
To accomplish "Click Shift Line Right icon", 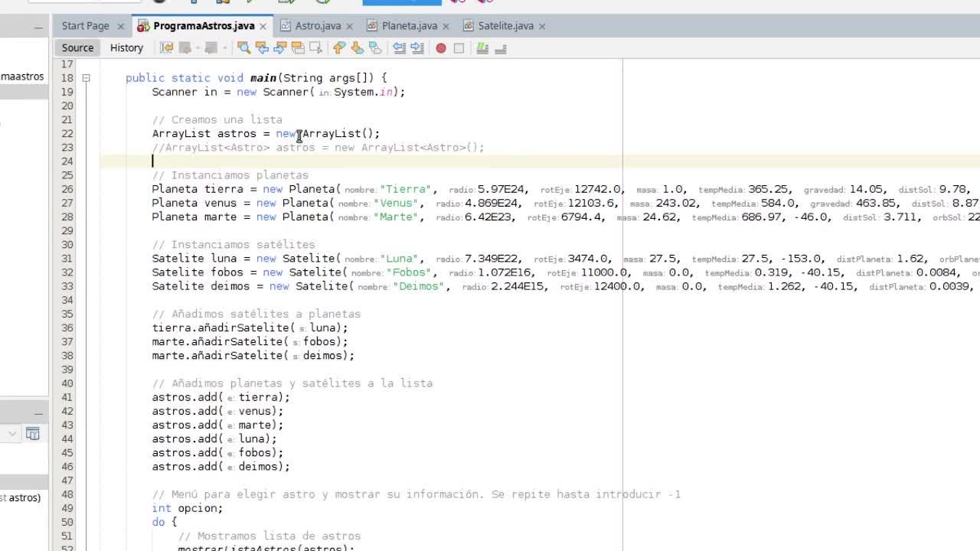I will pyautogui.click(x=417, y=48).
